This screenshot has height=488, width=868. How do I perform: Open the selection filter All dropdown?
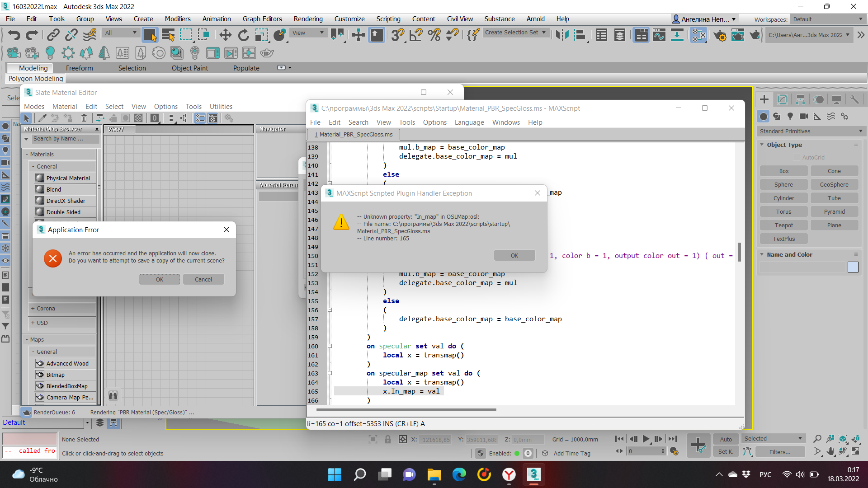pyautogui.click(x=120, y=33)
